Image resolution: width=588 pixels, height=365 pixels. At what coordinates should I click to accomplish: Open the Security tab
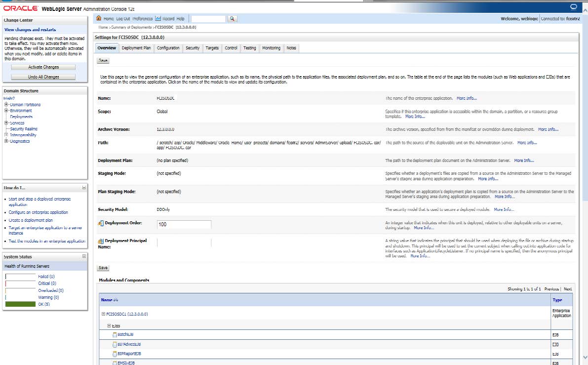(193, 48)
